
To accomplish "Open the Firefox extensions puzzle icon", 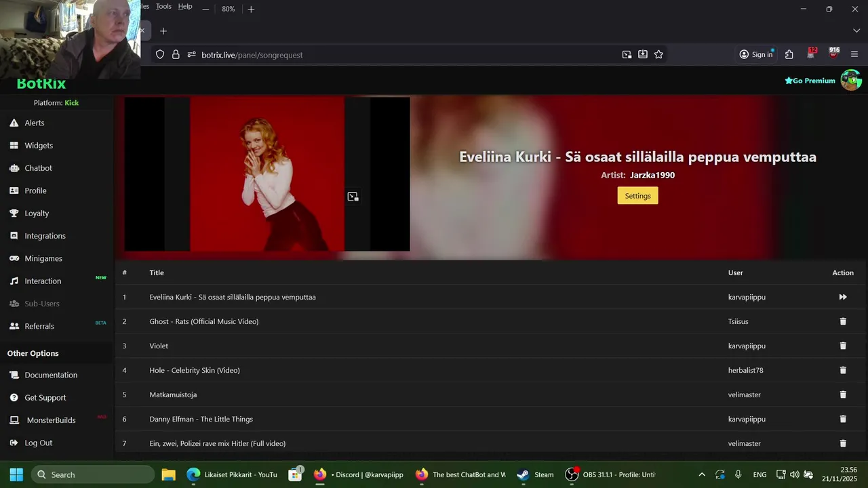I will coord(789,55).
